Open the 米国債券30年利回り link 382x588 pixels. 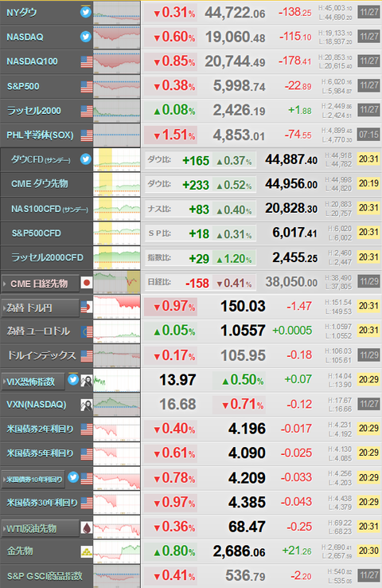click(42, 503)
